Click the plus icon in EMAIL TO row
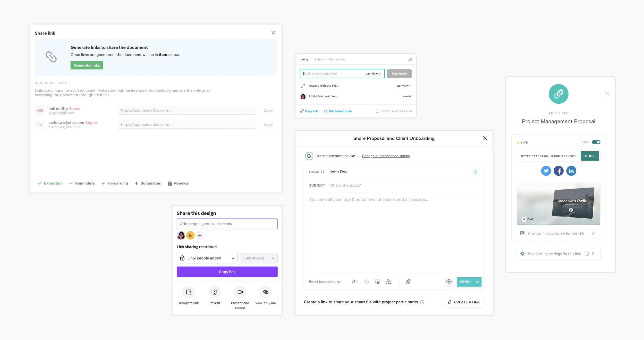Viewport: 644px width, 340px height. [475, 172]
